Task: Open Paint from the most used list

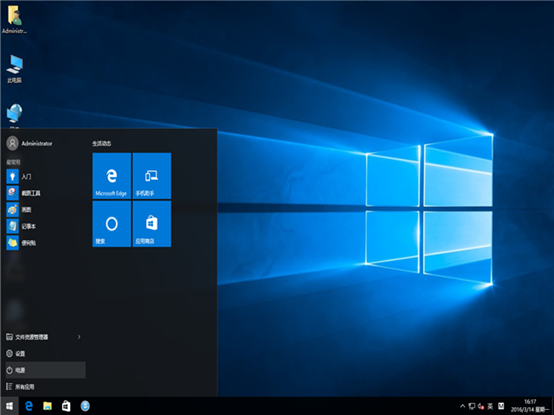Action: pos(45,209)
